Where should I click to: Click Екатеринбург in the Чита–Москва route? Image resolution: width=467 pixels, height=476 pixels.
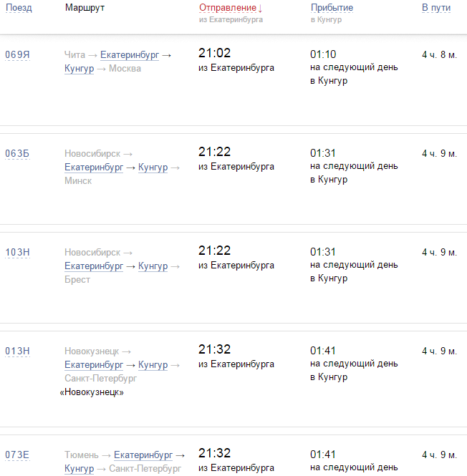(x=130, y=55)
